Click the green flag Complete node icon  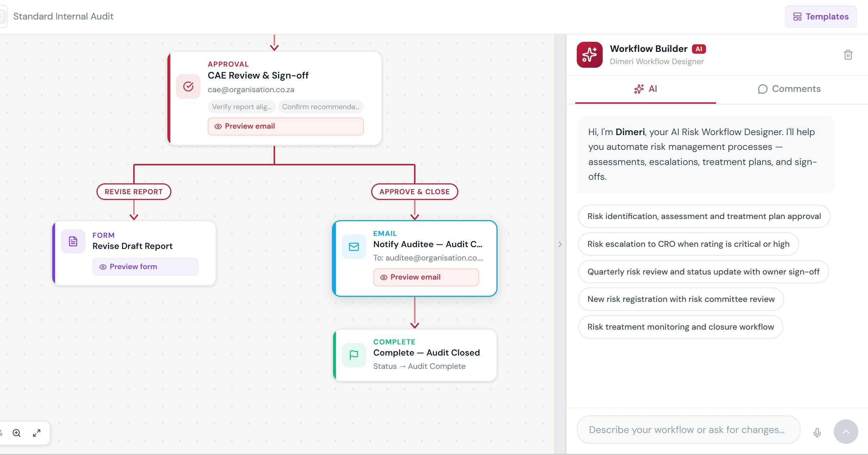[x=354, y=355]
